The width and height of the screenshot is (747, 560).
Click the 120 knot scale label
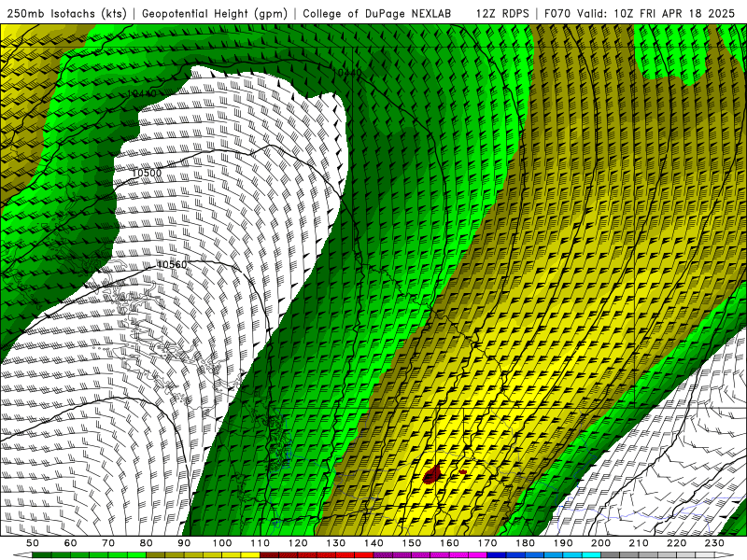[298, 543]
